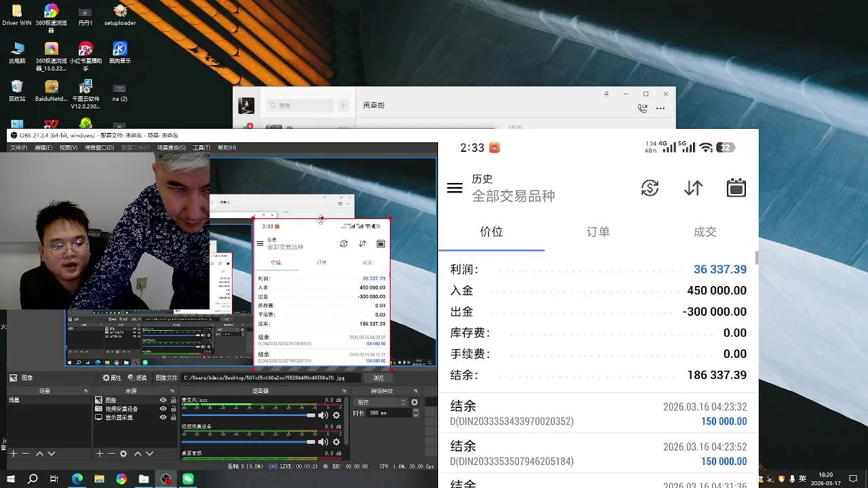868x488 pixels.
Task: Move source down in 来源 toolbar
Action: pyautogui.click(x=149, y=453)
